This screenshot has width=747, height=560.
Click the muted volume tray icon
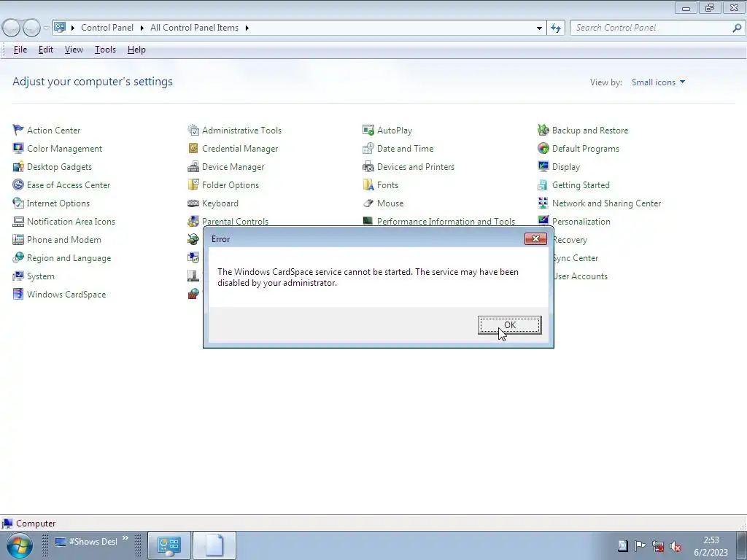point(676,546)
